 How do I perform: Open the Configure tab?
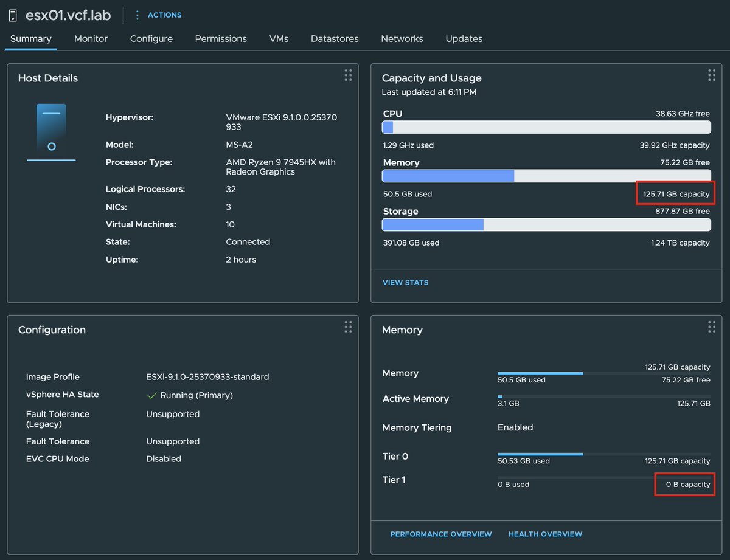151,38
